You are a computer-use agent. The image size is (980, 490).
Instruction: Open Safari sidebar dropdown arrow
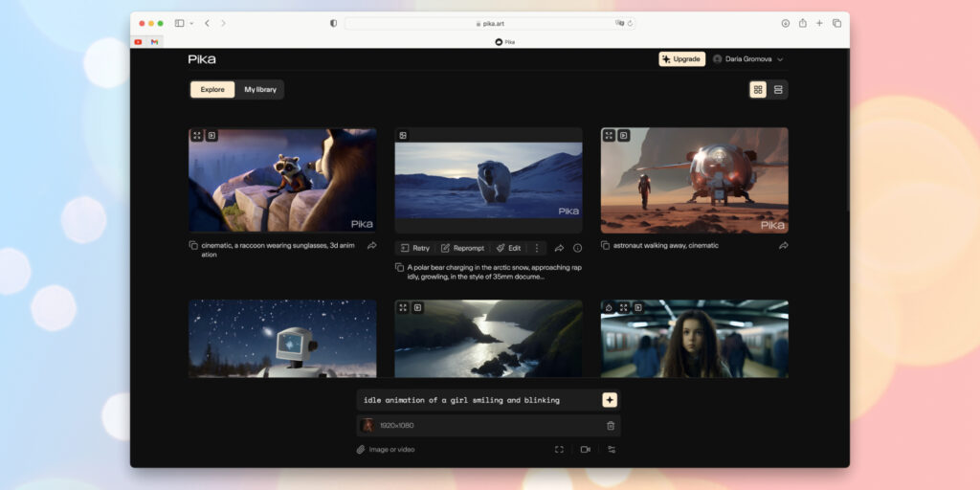coord(191,23)
